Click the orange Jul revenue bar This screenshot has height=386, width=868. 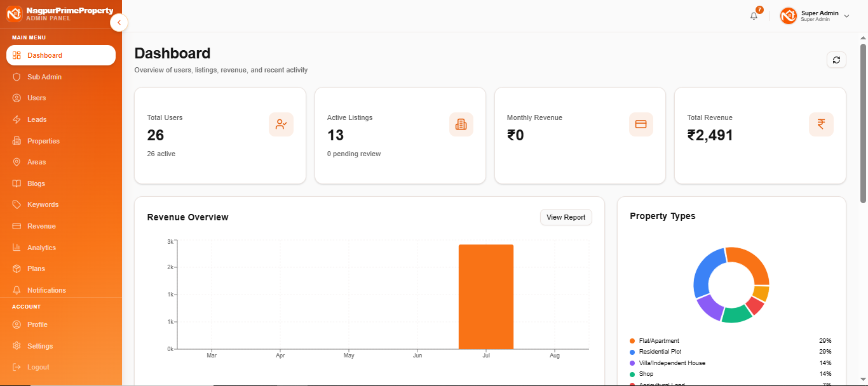tap(486, 296)
